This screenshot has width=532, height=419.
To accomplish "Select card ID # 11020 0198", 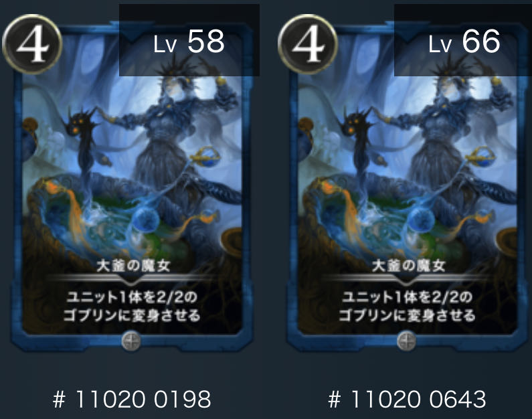I will (x=132, y=399).
